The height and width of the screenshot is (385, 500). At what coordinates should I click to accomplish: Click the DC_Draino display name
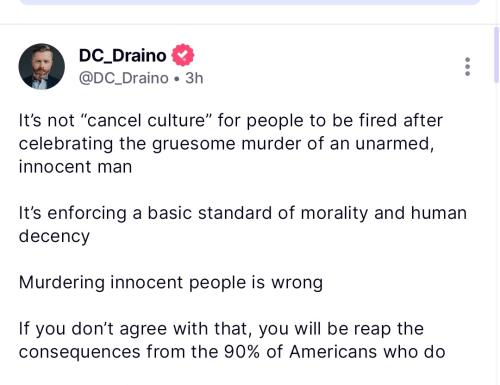(x=122, y=55)
